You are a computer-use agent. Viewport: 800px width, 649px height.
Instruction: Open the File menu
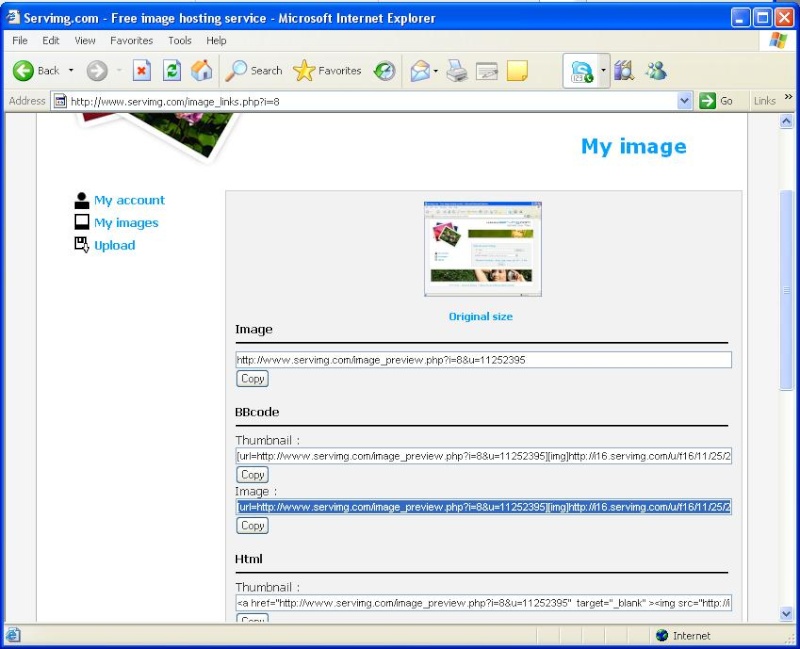[20, 40]
